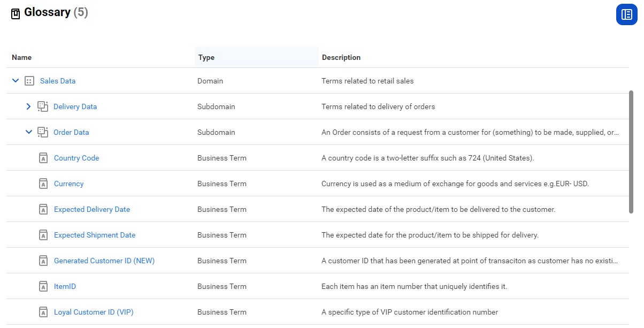Open the Expected Delivery Date term
The height and width of the screenshot is (328, 644).
click(92, 209)
